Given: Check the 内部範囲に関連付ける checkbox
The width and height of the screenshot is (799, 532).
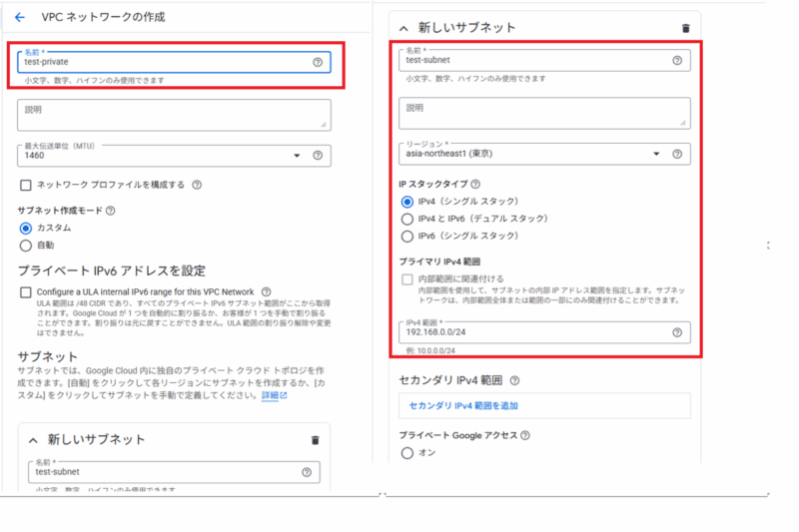Looking at the screenshot, I should click(406, 278).
